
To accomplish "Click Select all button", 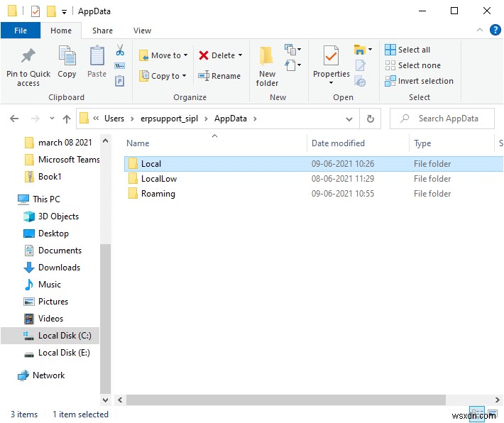I will coord(407,50).
